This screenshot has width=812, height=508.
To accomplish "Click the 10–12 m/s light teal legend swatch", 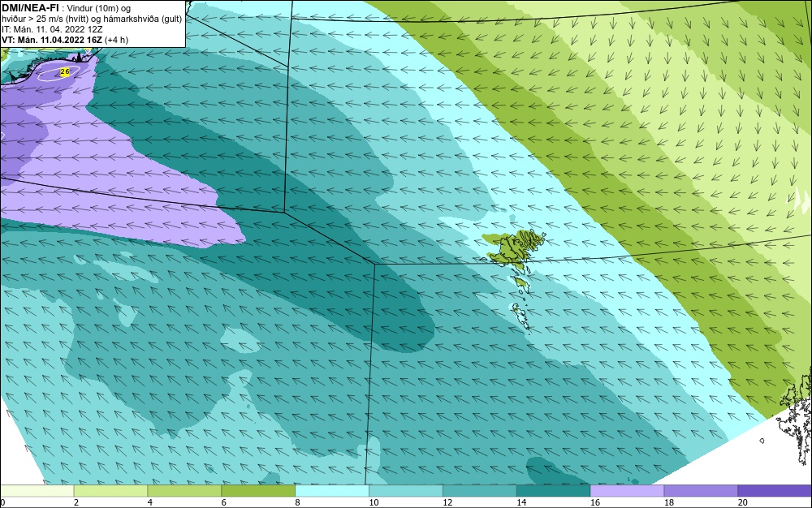I will point(406,490).
